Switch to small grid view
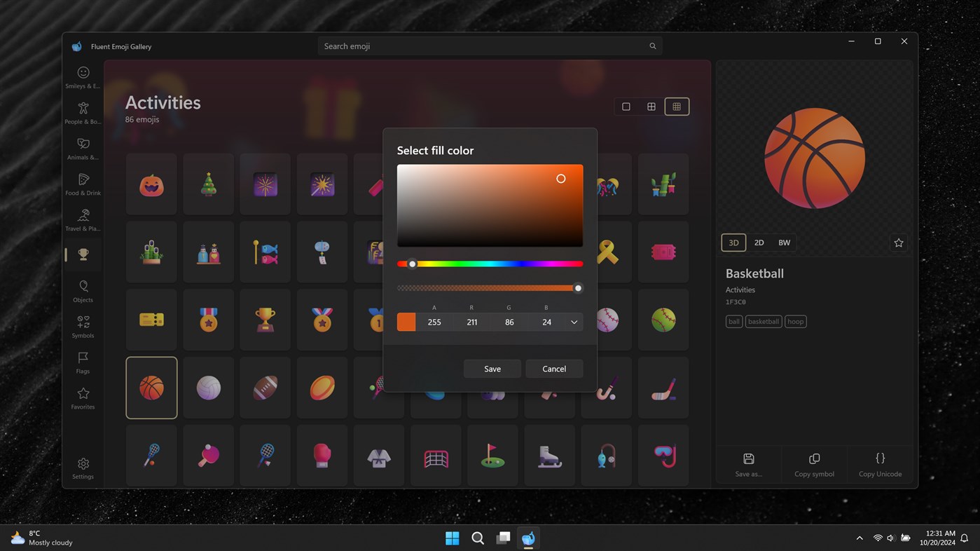This screenshot has height=551, width=980. coord(676,106)
